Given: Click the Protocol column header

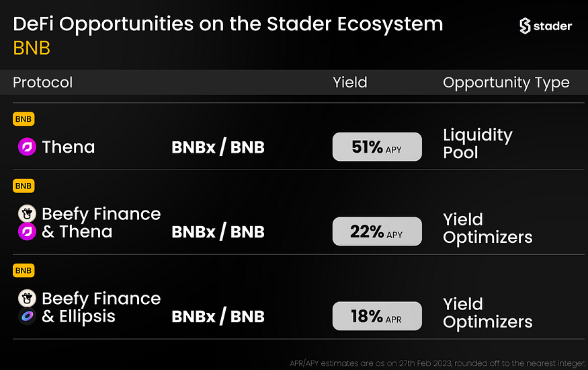Looking at the screenshot, I should (x=43, y=83).
